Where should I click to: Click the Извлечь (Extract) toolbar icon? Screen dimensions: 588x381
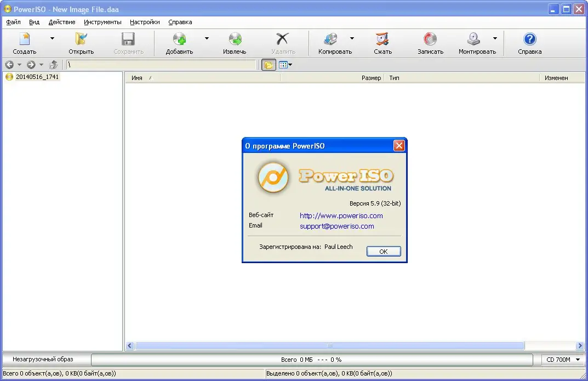click(235, 39)
